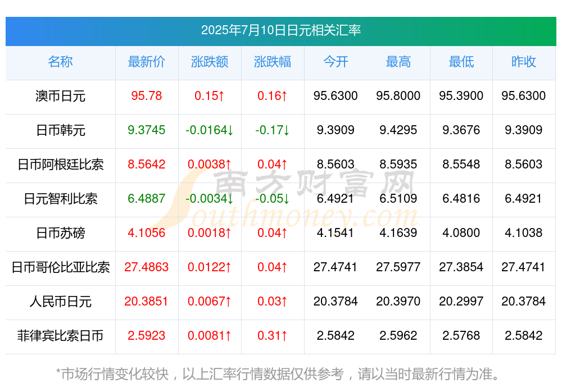Select latest price 2.5923
This screenshot has height=392, width=562.
(x=146, y=335)
